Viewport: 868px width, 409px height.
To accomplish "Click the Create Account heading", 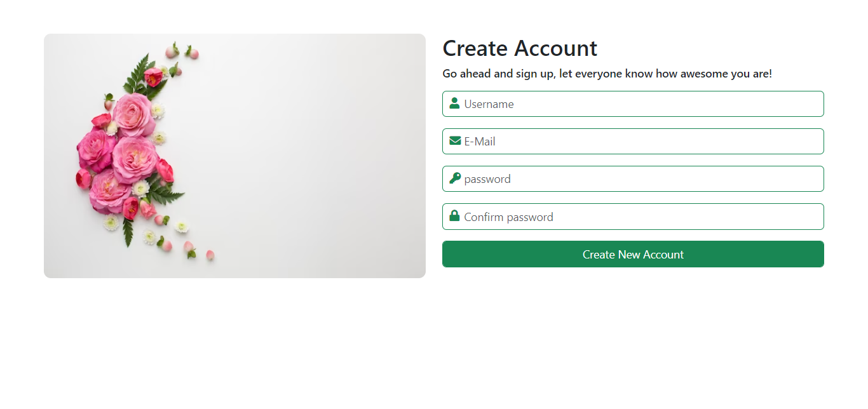I will click(x=520, y=48).
